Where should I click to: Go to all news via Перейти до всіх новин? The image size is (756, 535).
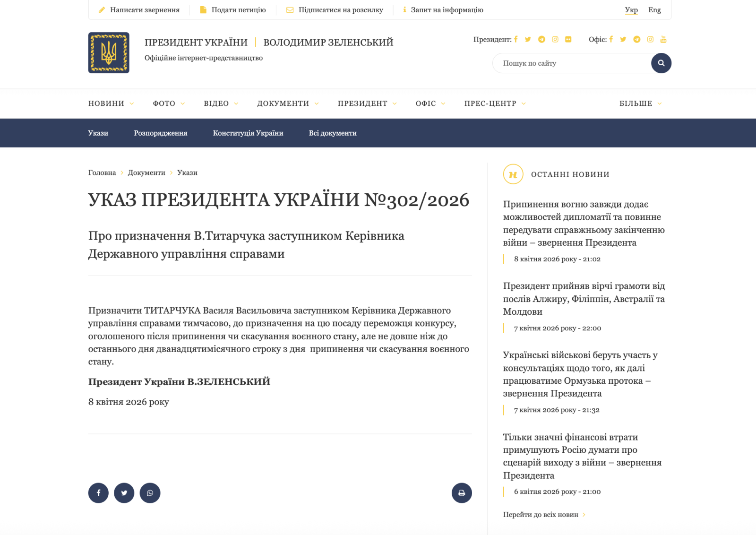(541, 515)
